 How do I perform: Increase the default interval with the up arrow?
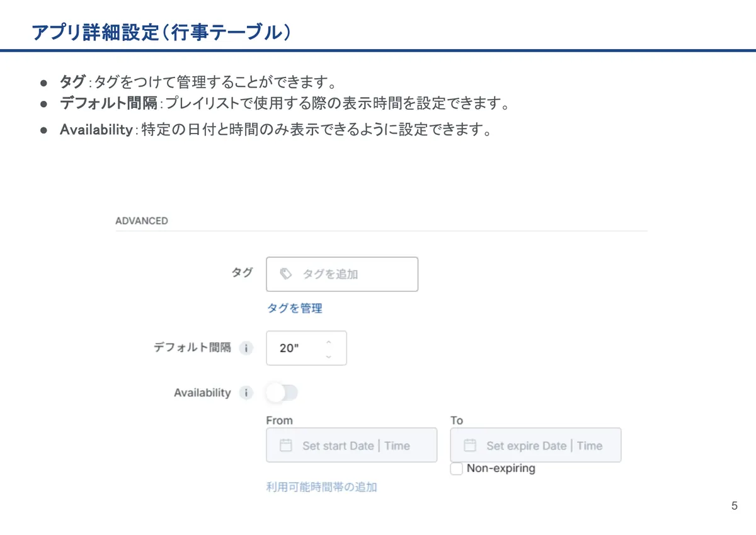328,341
